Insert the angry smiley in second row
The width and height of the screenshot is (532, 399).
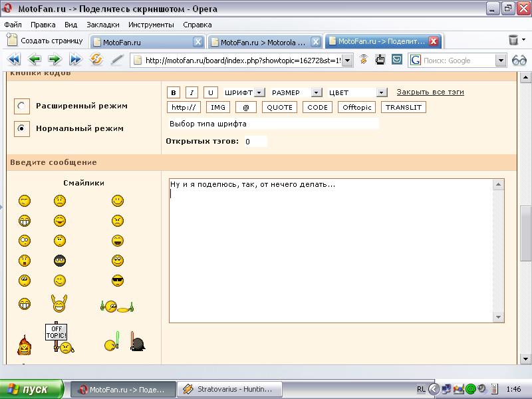click(x=118, y=221)
